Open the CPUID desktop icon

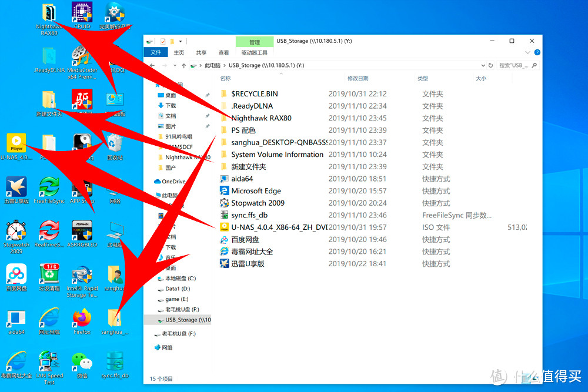[x=82, y=15]
